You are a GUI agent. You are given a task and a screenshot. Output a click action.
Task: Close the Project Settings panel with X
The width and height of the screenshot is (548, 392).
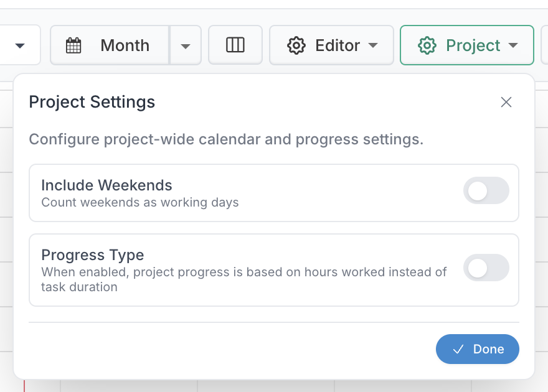coord(506,102)
